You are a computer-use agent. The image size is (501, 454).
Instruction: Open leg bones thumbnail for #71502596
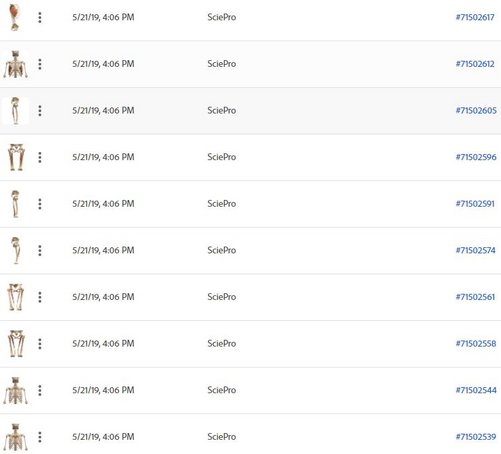click(x=16, y=157)
